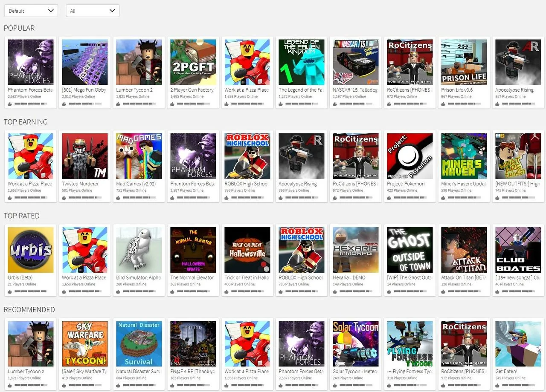Image resolution: width=546 pixels, height=392 pixels.
Task: Click the '14 Players Online' text
Action: coord(401,284)
